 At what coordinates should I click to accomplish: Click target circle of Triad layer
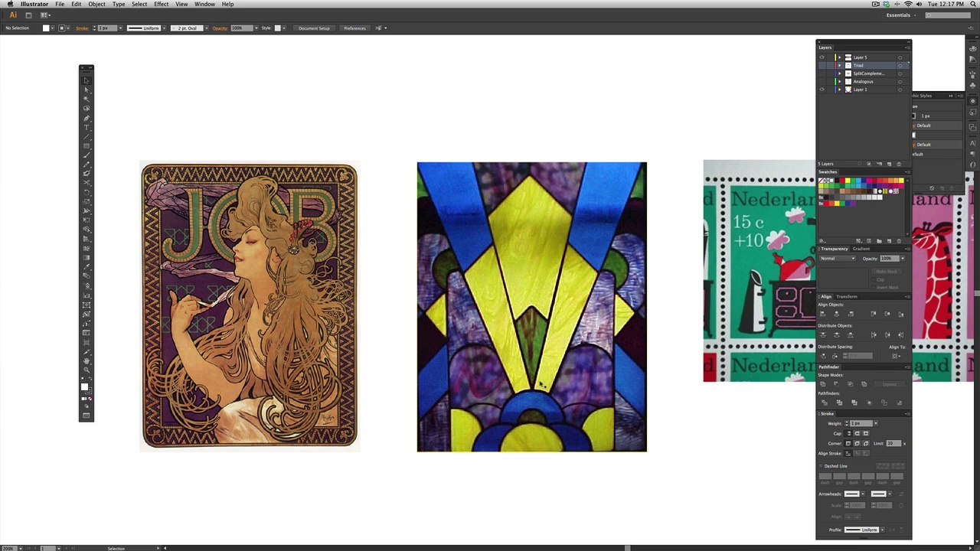[x=900, y=66]
